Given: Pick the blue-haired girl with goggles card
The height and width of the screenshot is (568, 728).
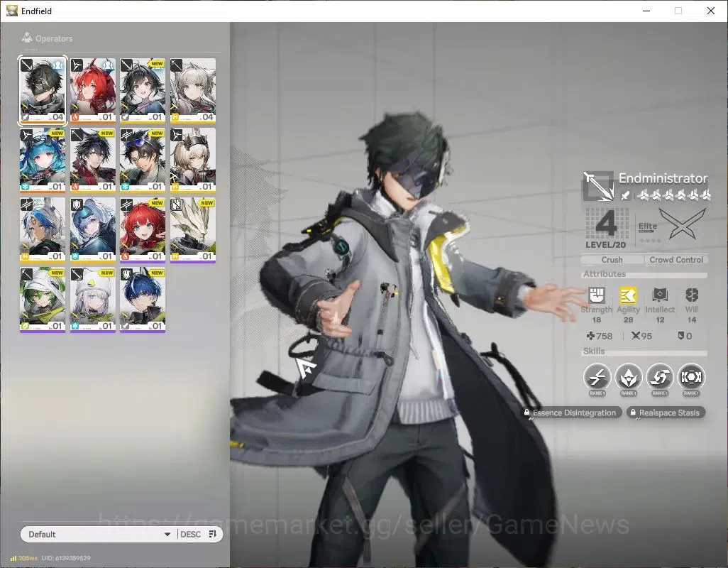Looking at the screenshot, I should 43,160.
